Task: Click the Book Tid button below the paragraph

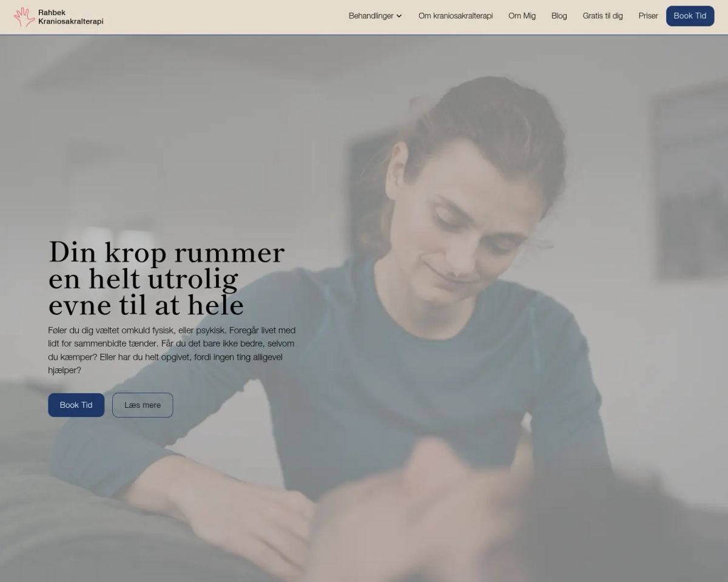Action: coord(76,405)
